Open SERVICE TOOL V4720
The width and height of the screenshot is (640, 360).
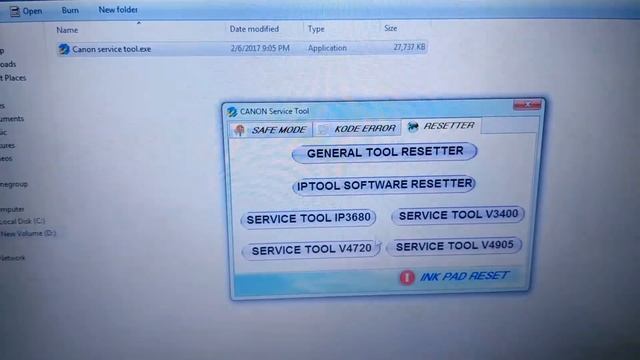(x=311, y=249)
